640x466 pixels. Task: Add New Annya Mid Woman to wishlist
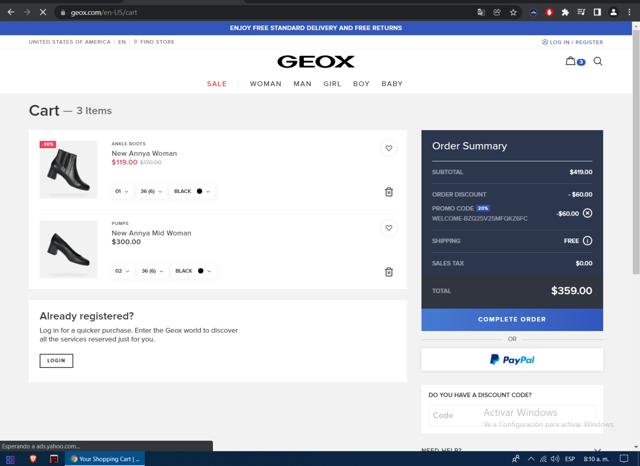(389, 228)
